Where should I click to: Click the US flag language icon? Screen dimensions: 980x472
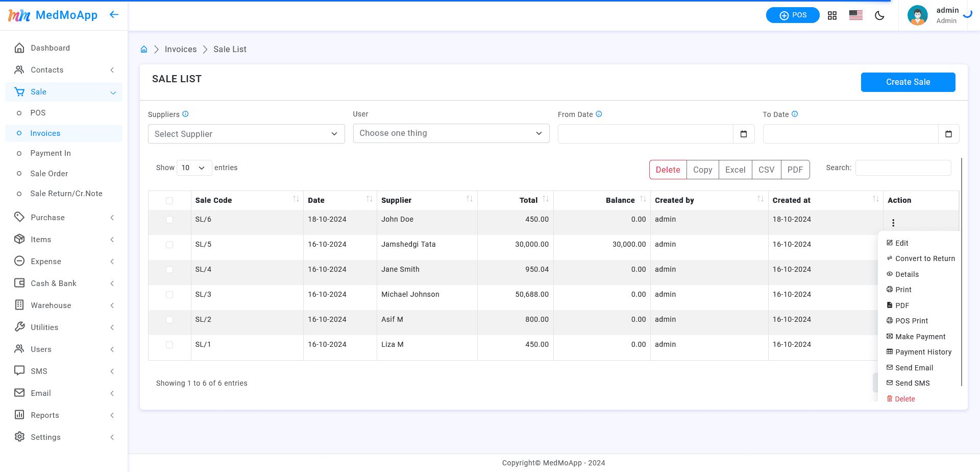point(856,15)
